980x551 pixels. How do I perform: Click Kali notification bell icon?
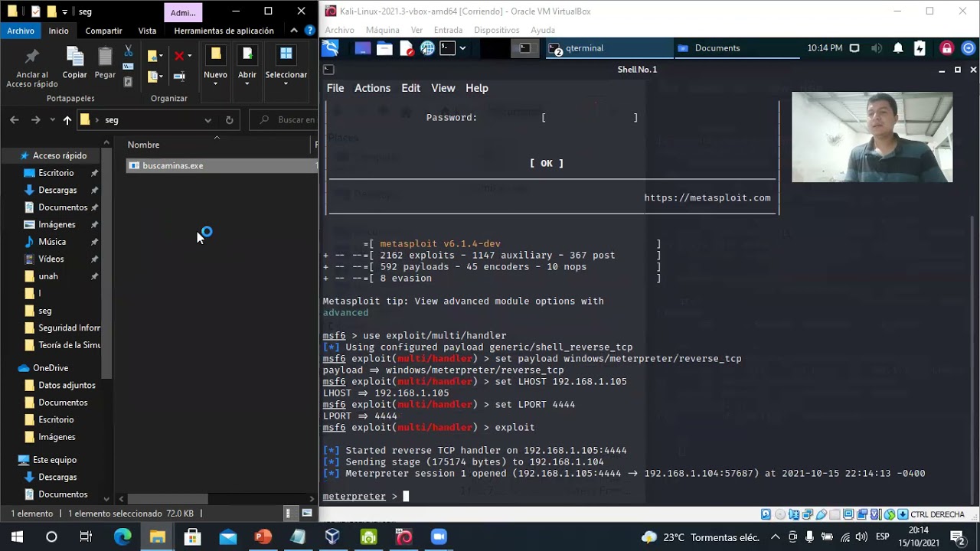click(898, 48)
